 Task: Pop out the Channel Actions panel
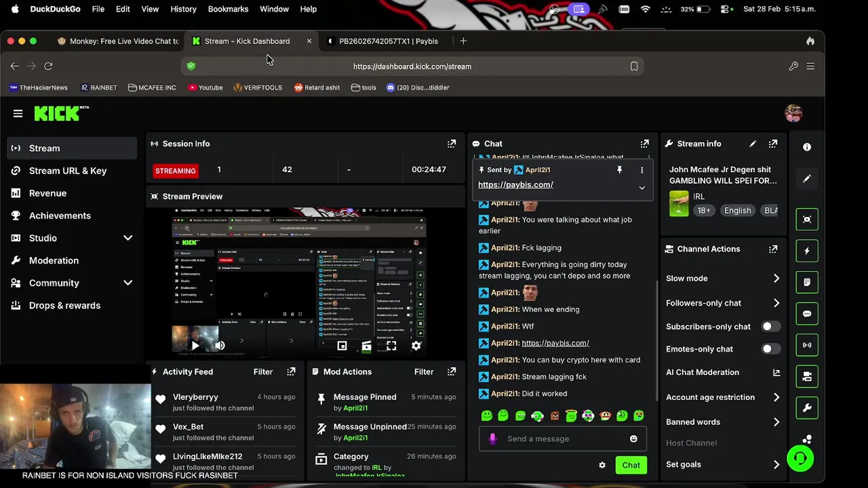click(x=773, y=249)
